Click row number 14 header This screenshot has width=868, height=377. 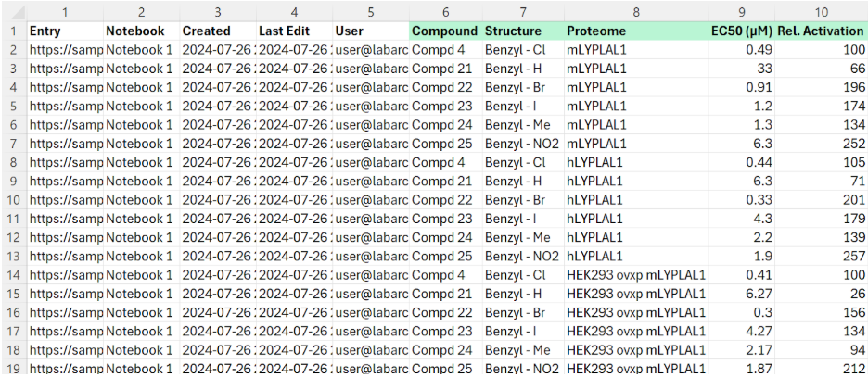[x=14, y=275]
